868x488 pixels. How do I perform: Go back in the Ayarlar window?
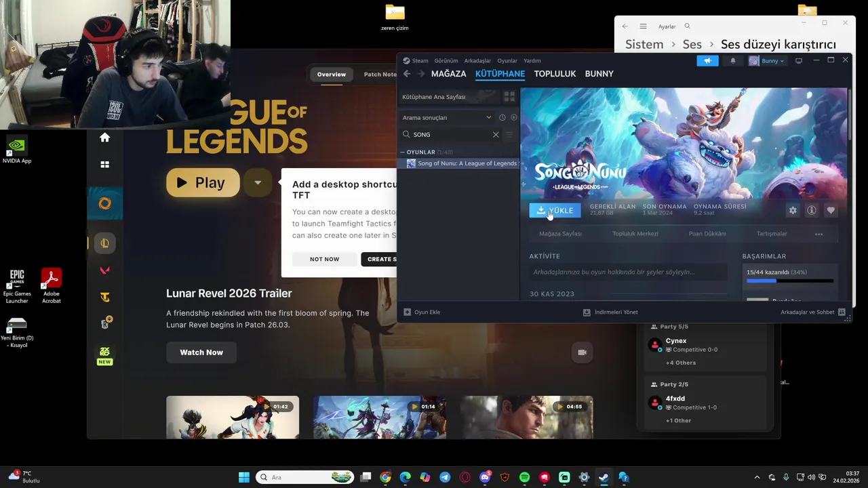625,26
